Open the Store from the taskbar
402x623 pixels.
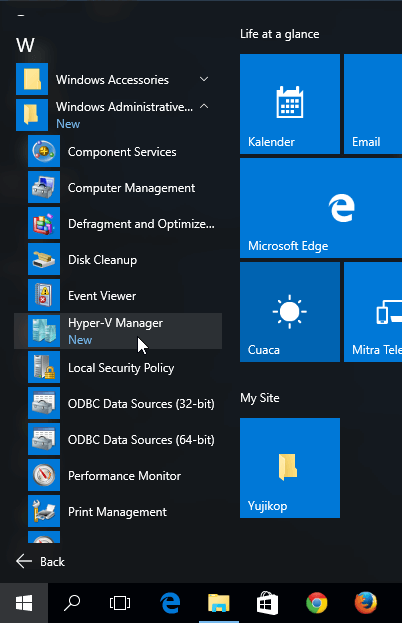point(267,603)
